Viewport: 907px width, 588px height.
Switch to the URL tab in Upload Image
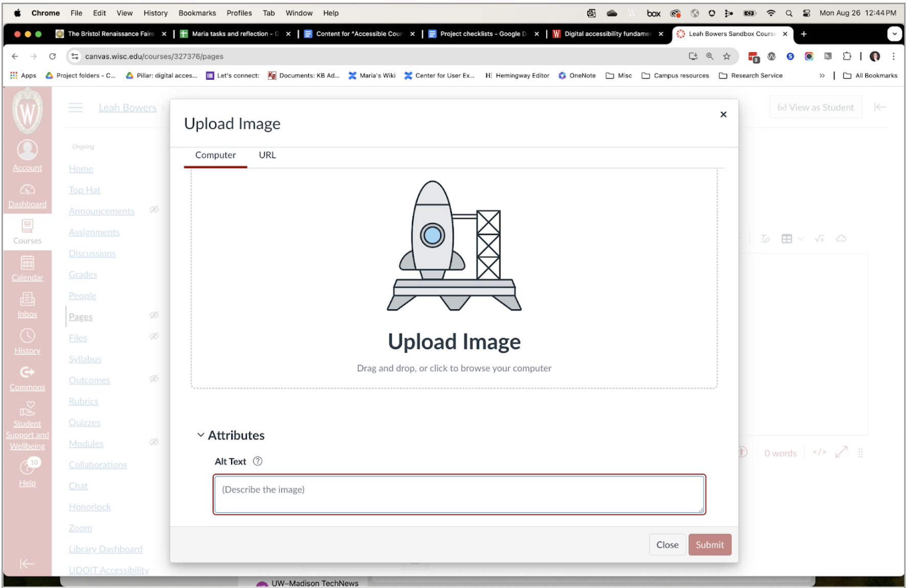(x=266, y=155)
